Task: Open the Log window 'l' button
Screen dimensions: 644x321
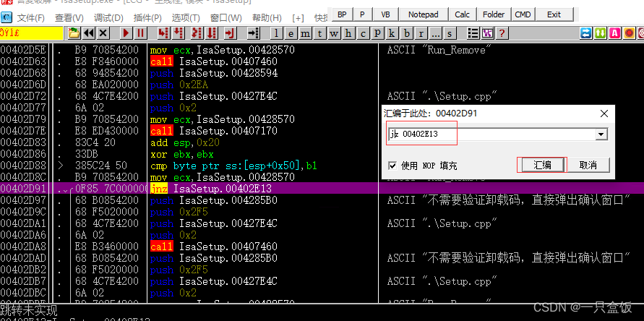Action: (277, 33)
